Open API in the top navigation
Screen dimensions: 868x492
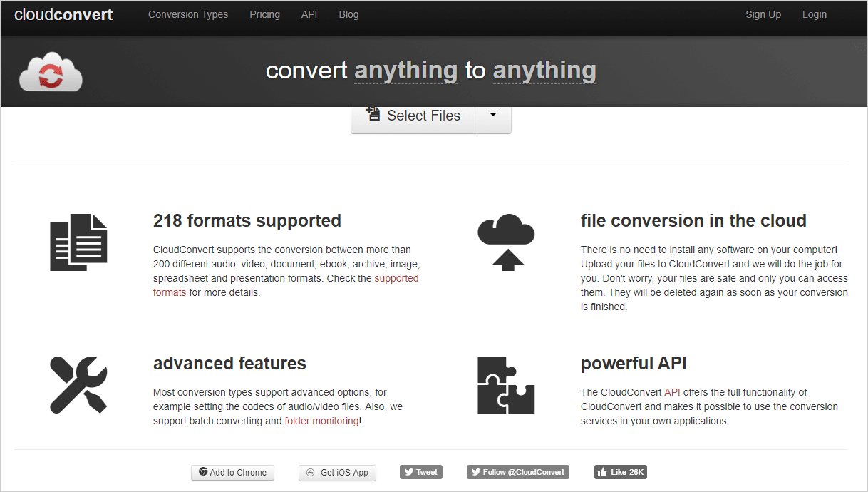pos(309,14)
